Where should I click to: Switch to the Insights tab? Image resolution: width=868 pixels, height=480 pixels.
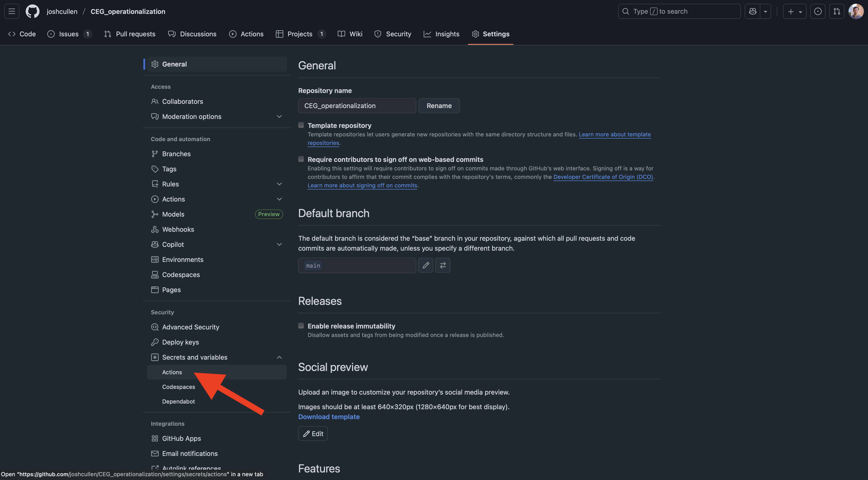tap(441, 34)
